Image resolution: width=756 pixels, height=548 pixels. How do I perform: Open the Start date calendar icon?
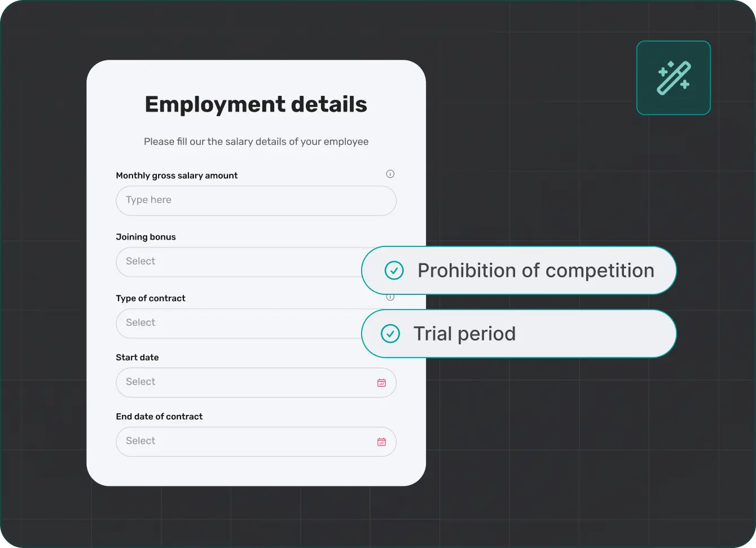coord(381,383)
